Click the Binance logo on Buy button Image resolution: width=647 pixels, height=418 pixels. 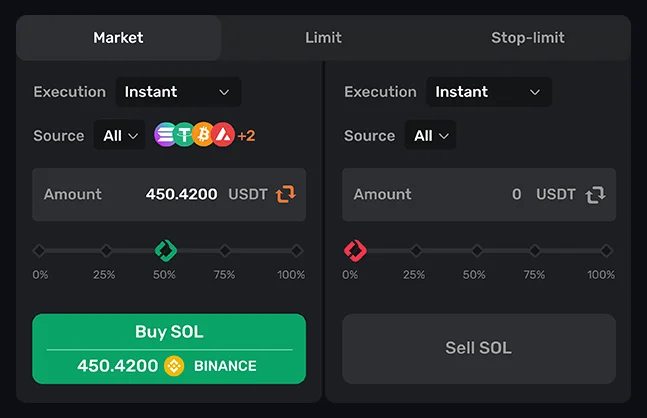pyautogui.click(x=175, y=366)
